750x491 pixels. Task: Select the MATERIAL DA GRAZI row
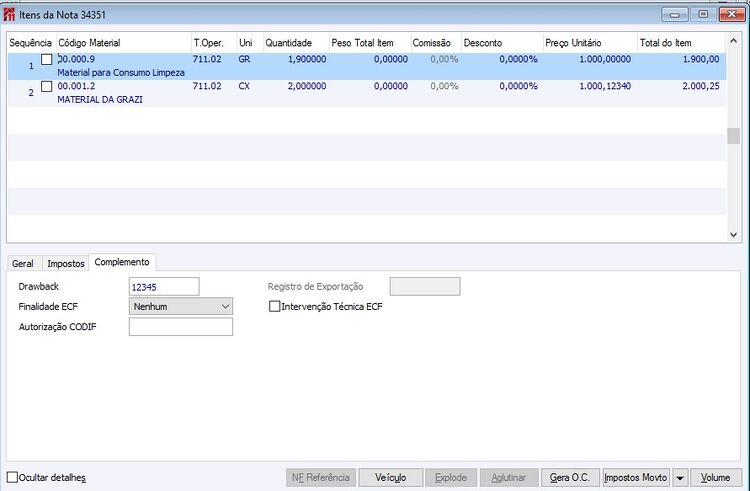366,93
